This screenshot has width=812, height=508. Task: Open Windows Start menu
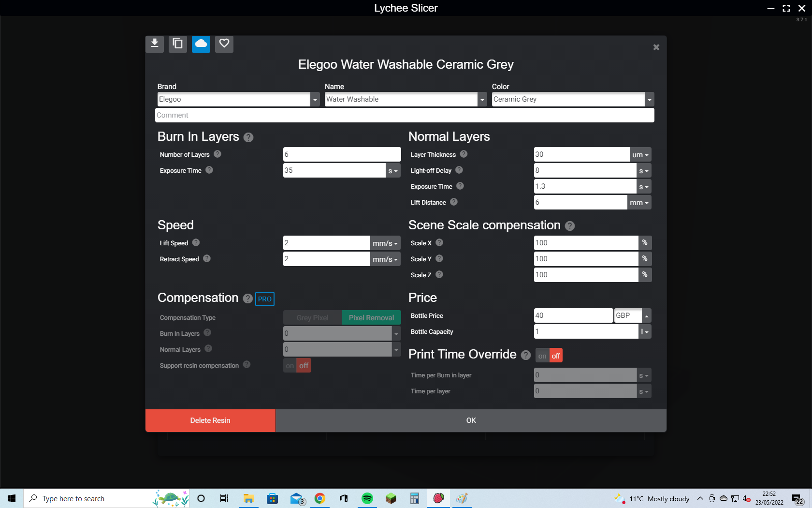12,498
